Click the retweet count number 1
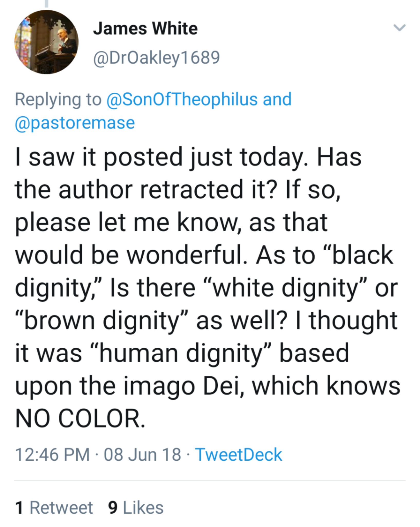Viewport: 420px width, 527px height. coord(19,508)
